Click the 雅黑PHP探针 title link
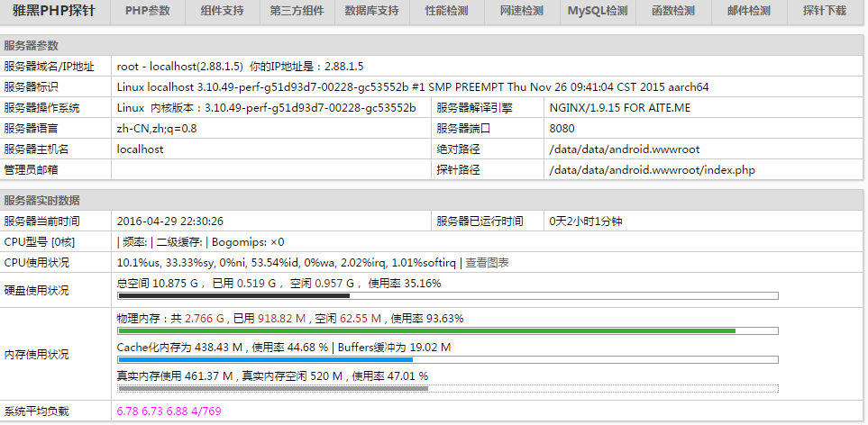The image size is (868, 425). [54, 12]
